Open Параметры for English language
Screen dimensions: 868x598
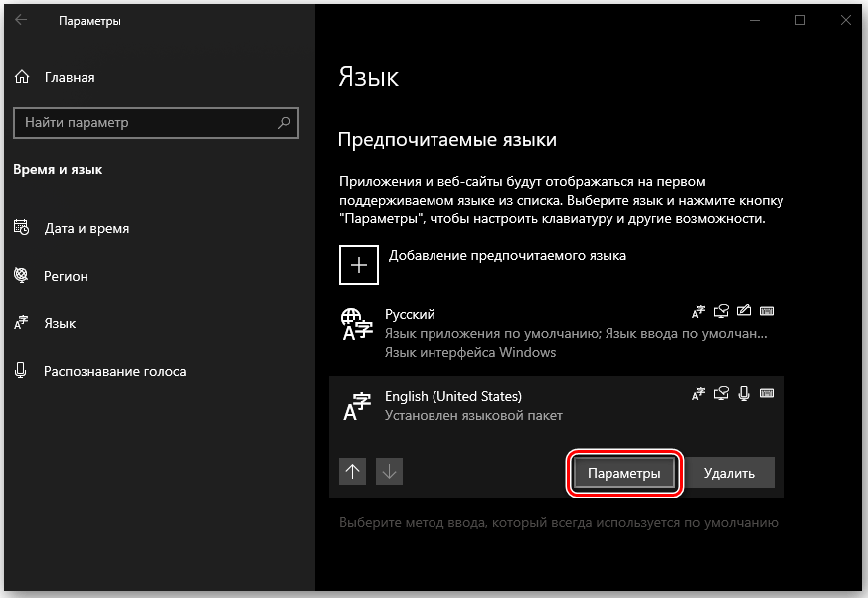(x=623, y=473)
